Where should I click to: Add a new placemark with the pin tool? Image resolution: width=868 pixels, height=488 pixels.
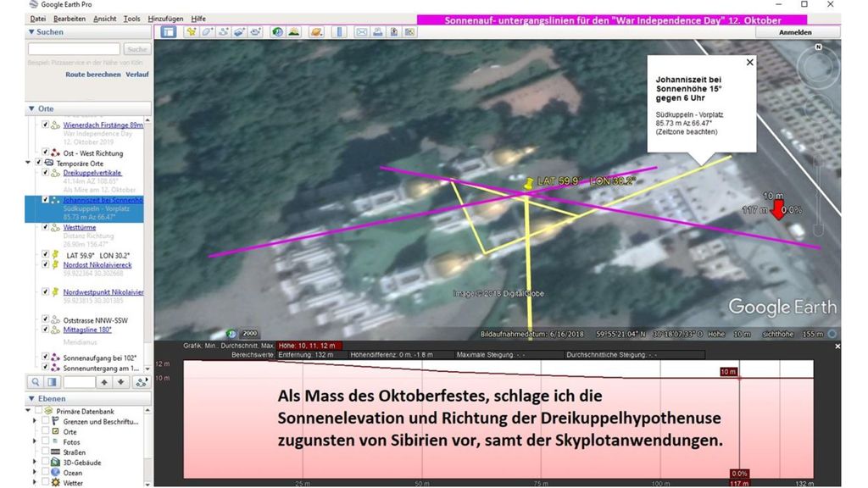point(191,32)
